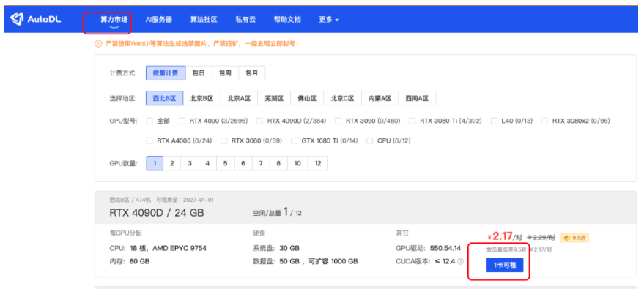Click the 1卡可租 rent button

point(504,265)
